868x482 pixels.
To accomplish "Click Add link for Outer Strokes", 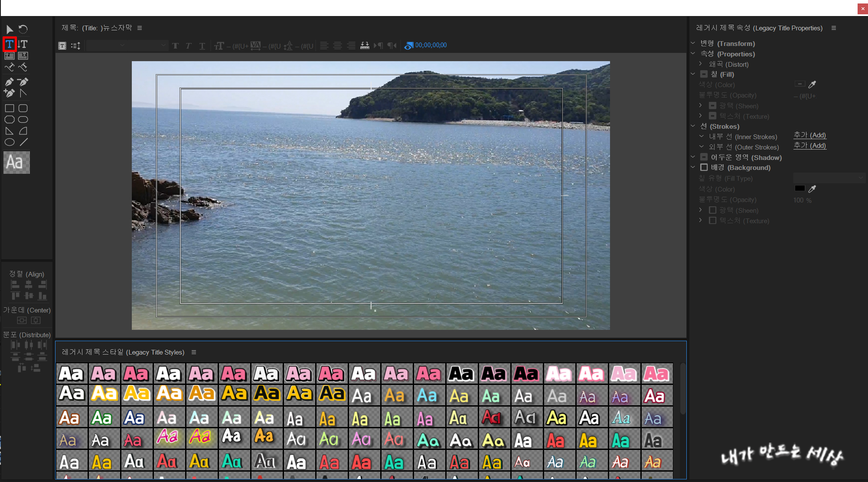I will coord(809,146).
